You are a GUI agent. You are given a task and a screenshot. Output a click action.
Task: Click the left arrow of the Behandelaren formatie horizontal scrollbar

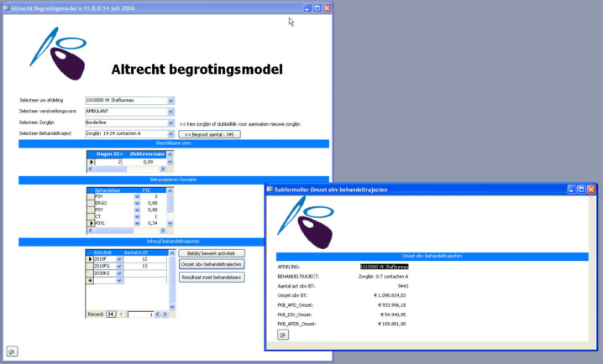(x=91, y=231)
